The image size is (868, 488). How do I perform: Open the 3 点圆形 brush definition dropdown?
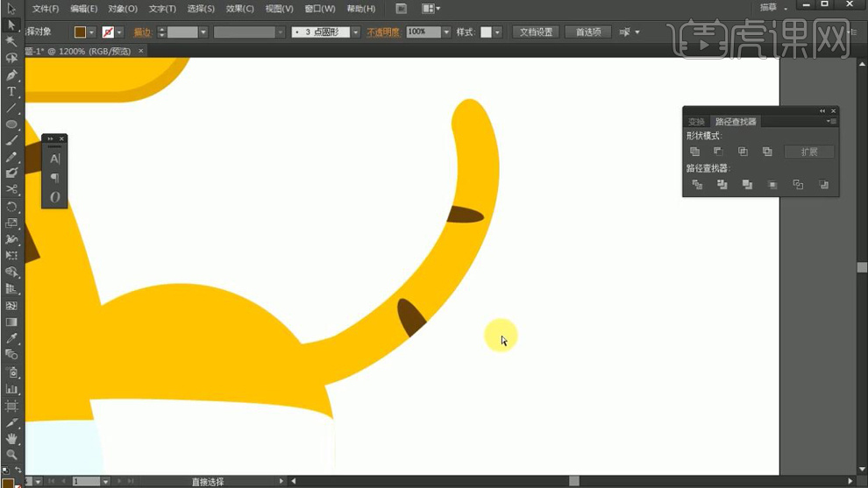[x=355, y=32]
